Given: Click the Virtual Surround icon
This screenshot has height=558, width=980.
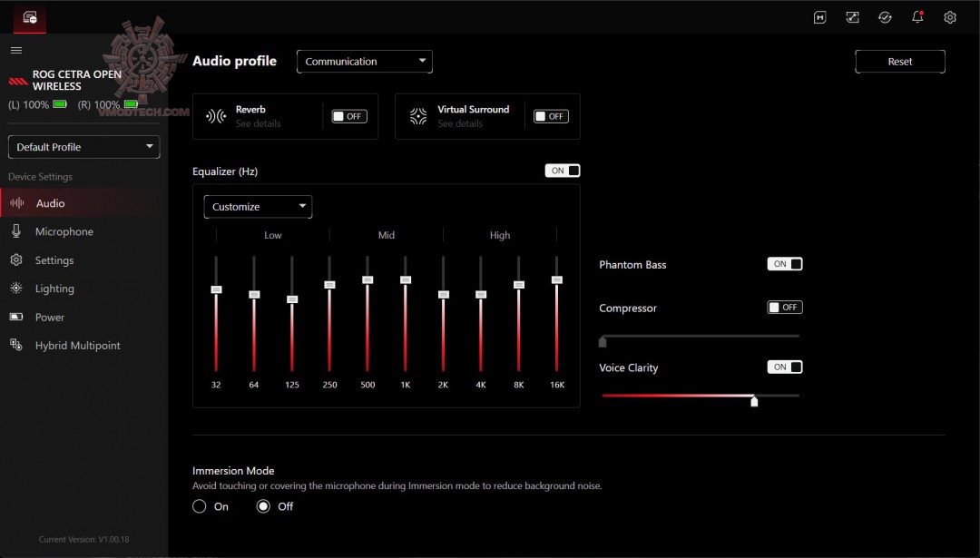Looking at the screenshot, I should [418, 116].
